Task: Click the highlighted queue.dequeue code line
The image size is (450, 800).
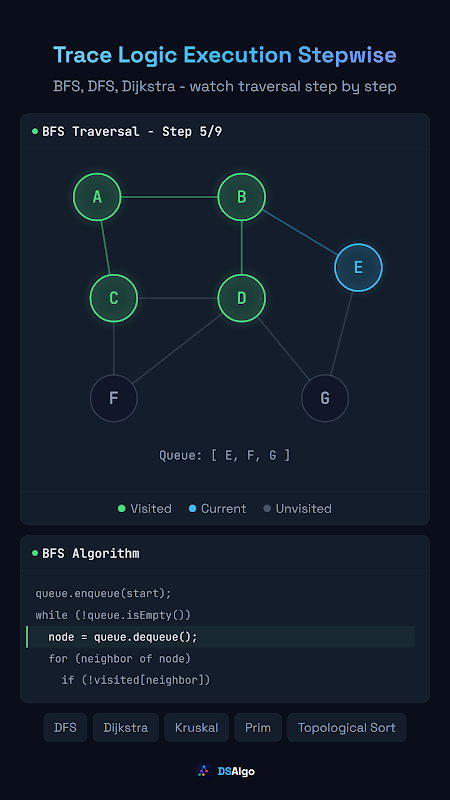Action: [220, 637]
